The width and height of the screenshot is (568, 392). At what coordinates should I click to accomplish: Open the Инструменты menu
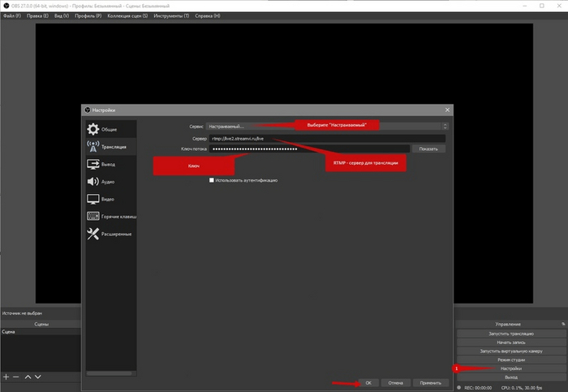coord(172,15)
